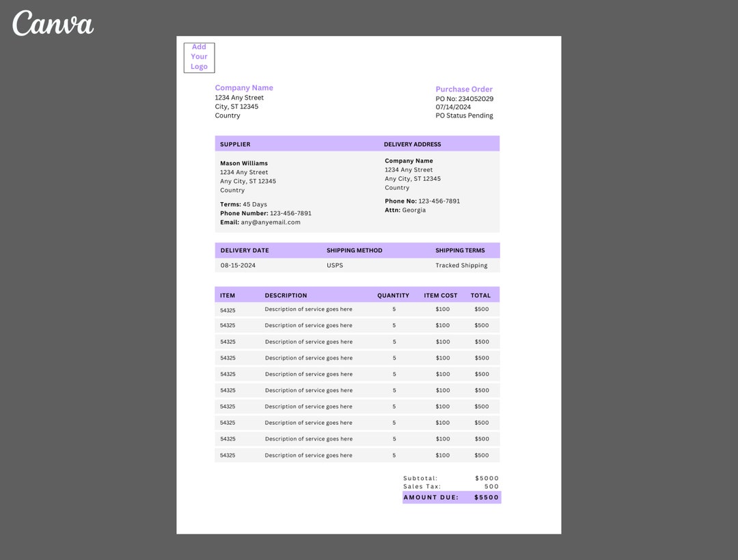Image resolution: width=738 pixels, height=560 pixels.
Task: Click the ITEM column header
Action: tap(226, 295)
